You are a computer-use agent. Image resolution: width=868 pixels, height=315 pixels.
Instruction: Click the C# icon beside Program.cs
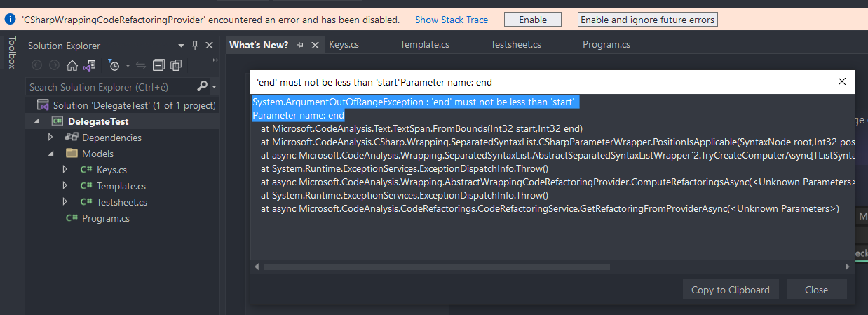click(72, 218)
